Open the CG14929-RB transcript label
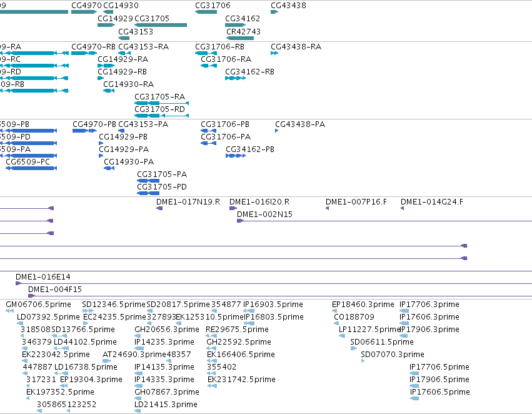Screen dimensions: 532x414 coord(122,71)
